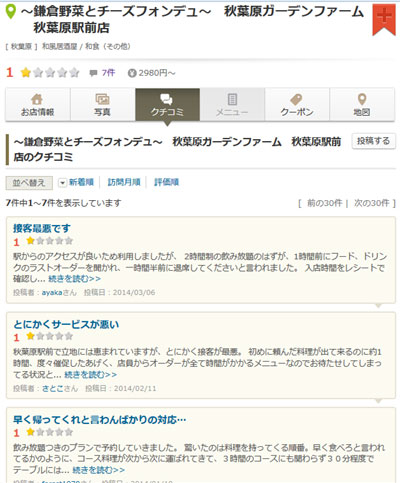
Task: Click 続きを読む in the ayaka review
Action: (x=74, y=279)
